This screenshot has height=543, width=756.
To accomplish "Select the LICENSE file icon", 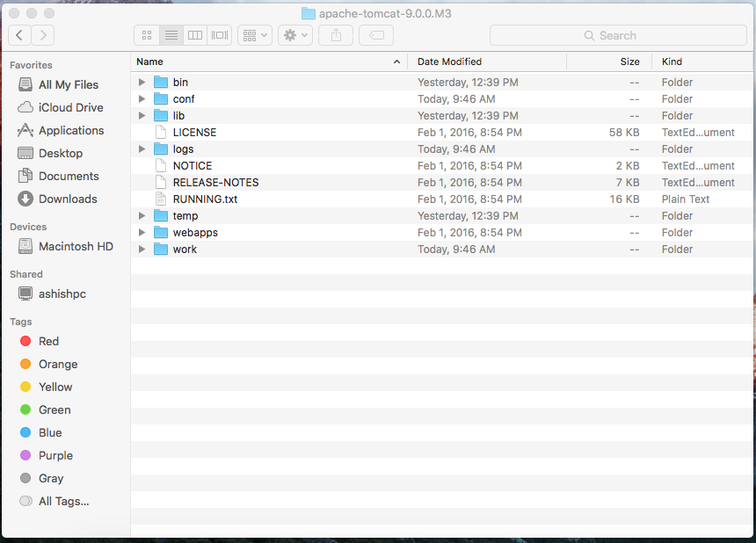I will (x=161, y=133).
